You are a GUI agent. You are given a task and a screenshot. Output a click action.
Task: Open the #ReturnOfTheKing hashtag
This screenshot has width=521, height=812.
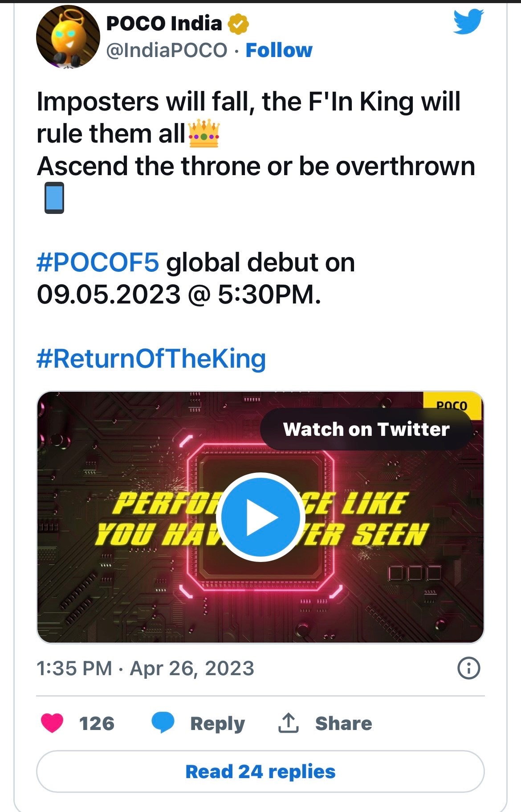pyautogui.click(x=151, y=359)
